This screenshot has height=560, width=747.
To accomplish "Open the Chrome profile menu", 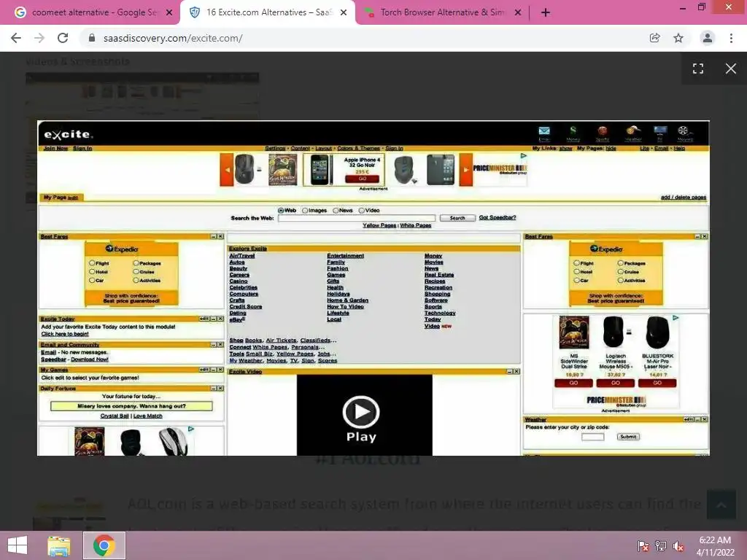I will tap(708, 38).
